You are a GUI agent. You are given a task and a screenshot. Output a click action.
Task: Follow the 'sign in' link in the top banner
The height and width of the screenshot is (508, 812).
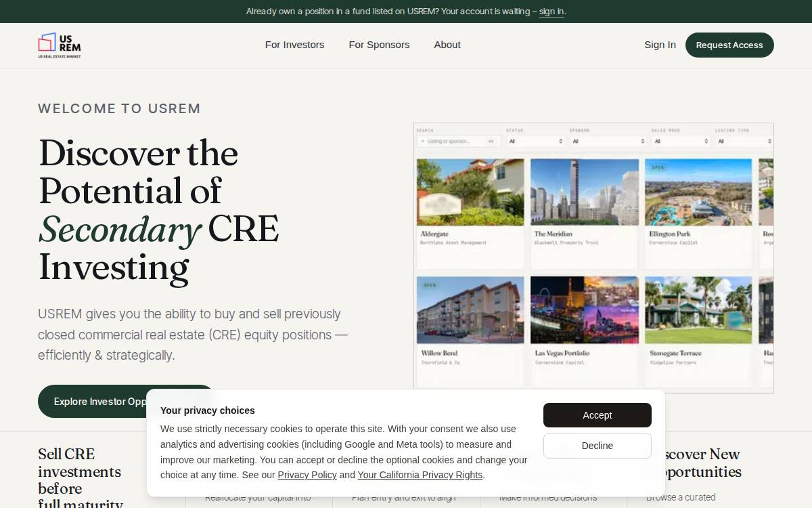(551, 12)
